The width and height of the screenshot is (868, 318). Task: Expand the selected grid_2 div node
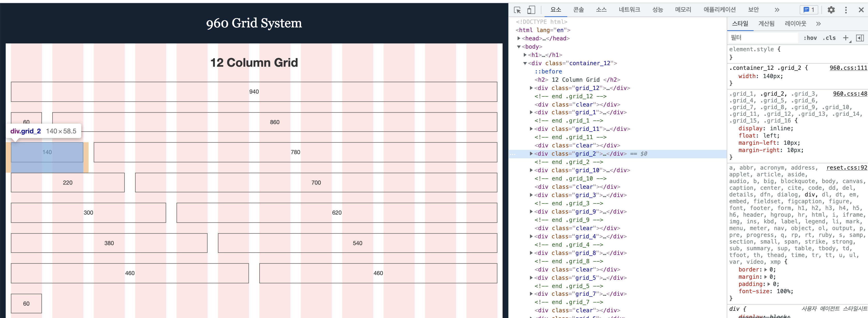(x=531, y=154)
